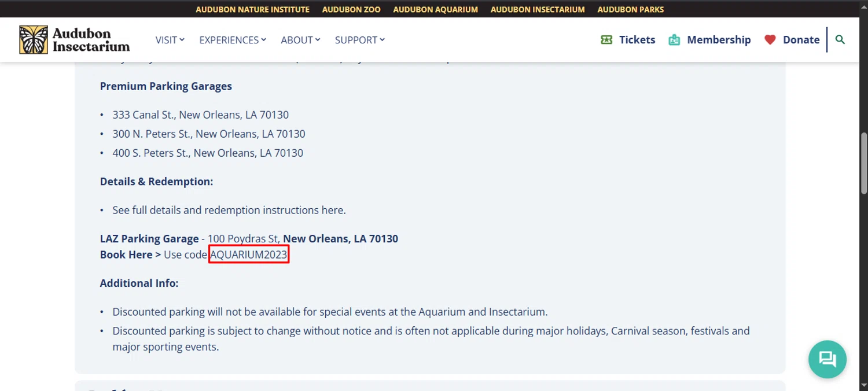Click the 100 Poydras St address text
Image resolution: width=868 pixels, height=391 pixels.
244,238
